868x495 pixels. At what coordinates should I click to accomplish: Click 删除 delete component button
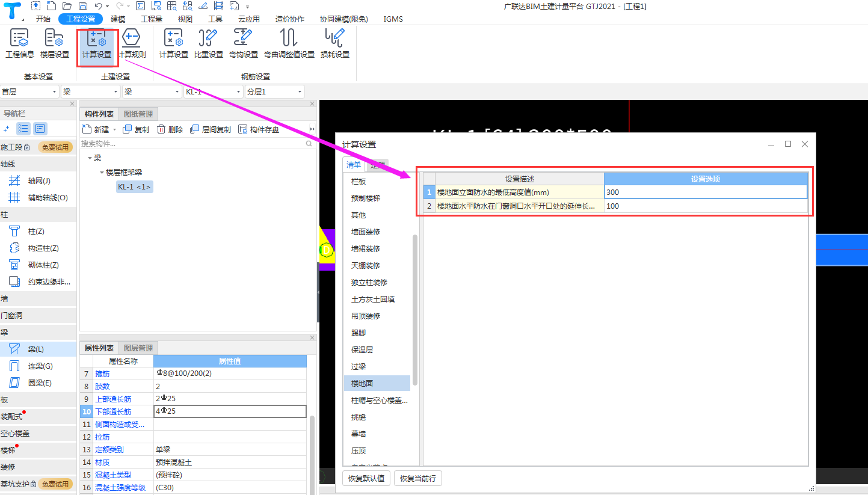170,129
